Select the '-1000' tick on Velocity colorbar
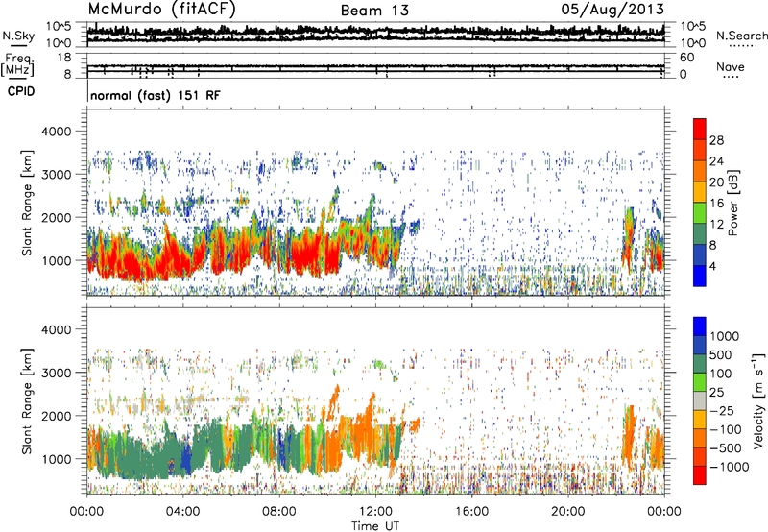 tap(729, 467)
